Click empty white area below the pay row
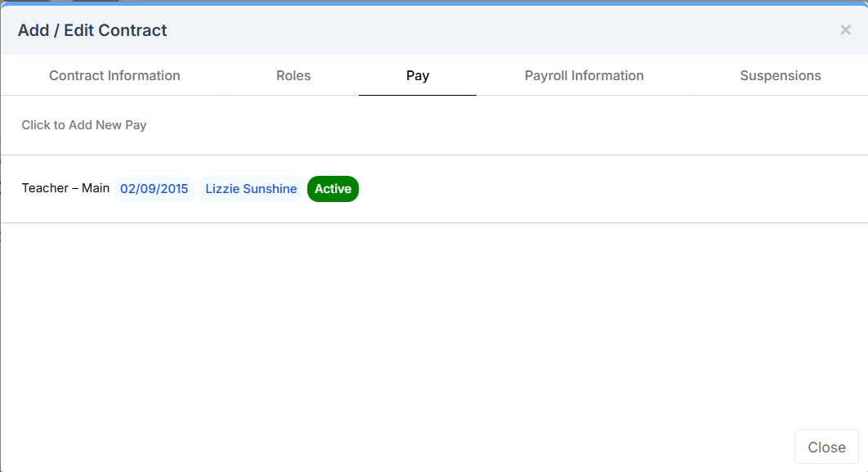Screen dimensions: 868x472 pos(433,327)
